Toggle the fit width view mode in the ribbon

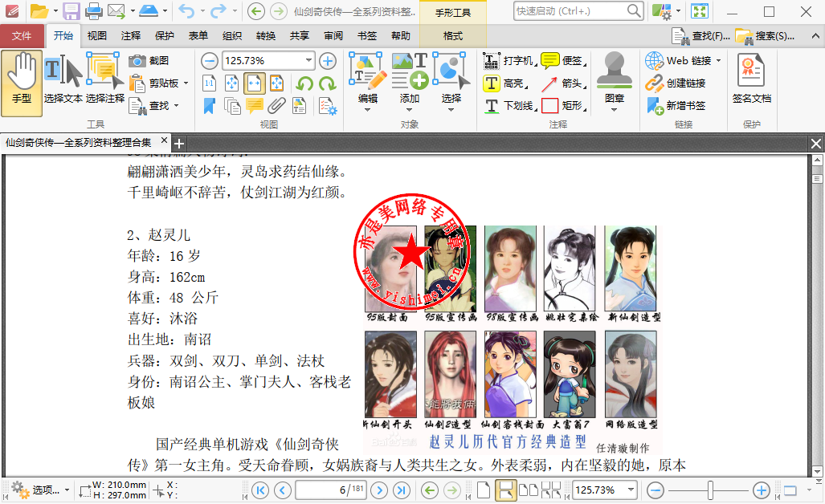[x=254, y=83]
